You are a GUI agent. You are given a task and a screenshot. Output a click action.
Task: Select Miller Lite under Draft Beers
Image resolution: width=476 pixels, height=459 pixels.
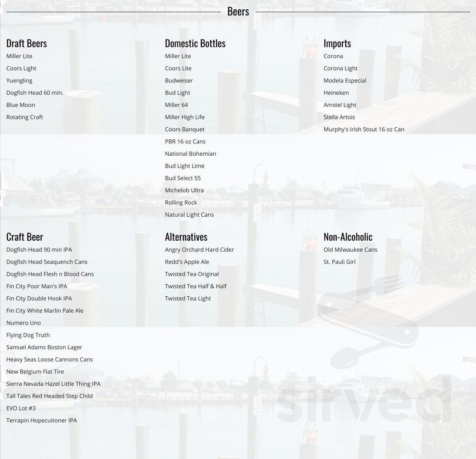pos(19,56)
